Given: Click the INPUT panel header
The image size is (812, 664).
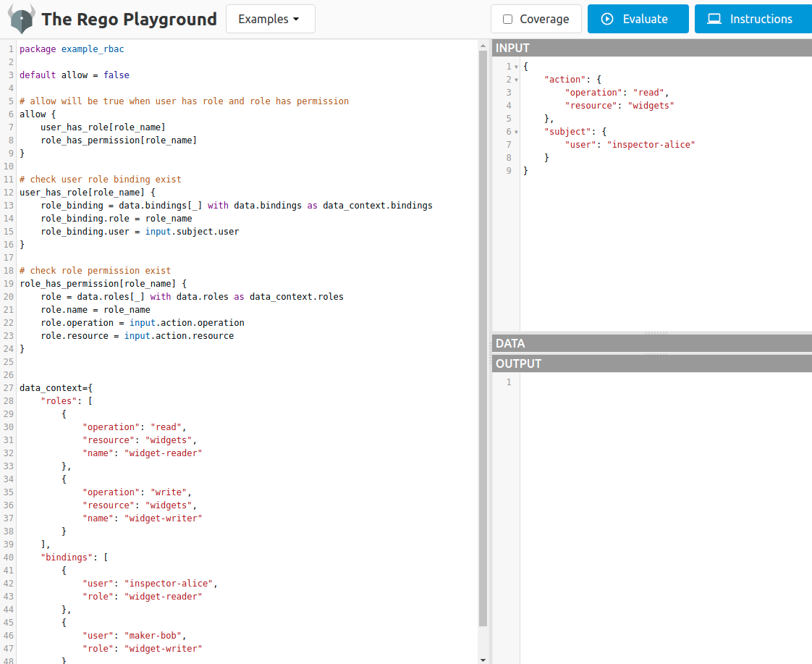Looking at the screenshot, I should point(652,48).
